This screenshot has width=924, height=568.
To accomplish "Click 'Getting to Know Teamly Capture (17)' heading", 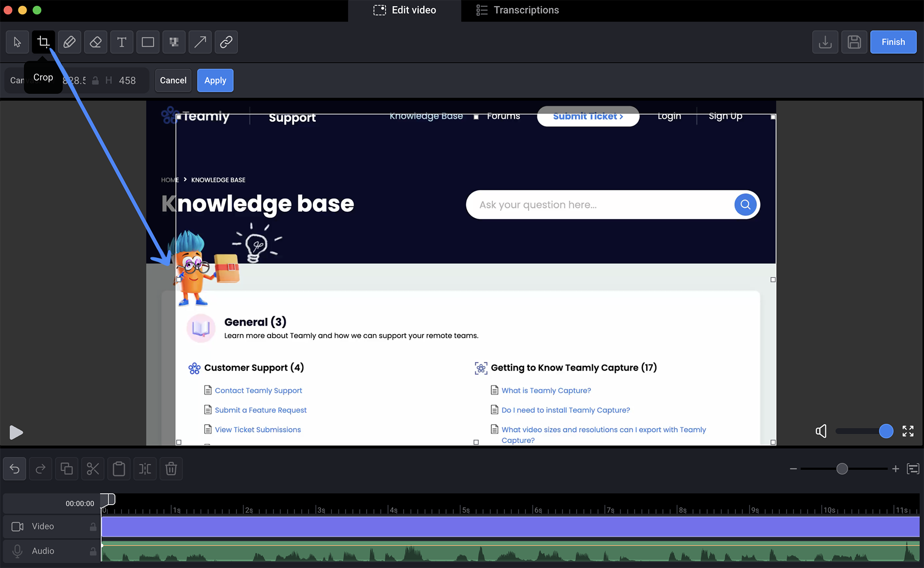I will coord(574,367).
